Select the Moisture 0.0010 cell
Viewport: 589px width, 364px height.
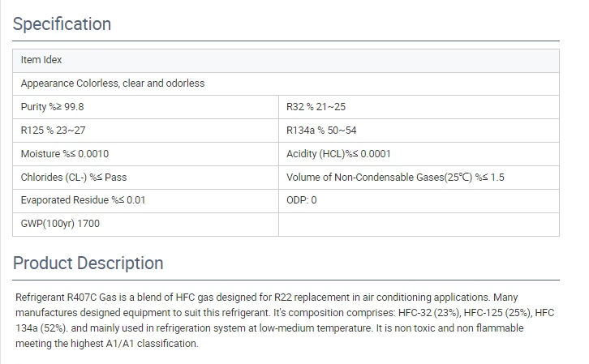146,154
